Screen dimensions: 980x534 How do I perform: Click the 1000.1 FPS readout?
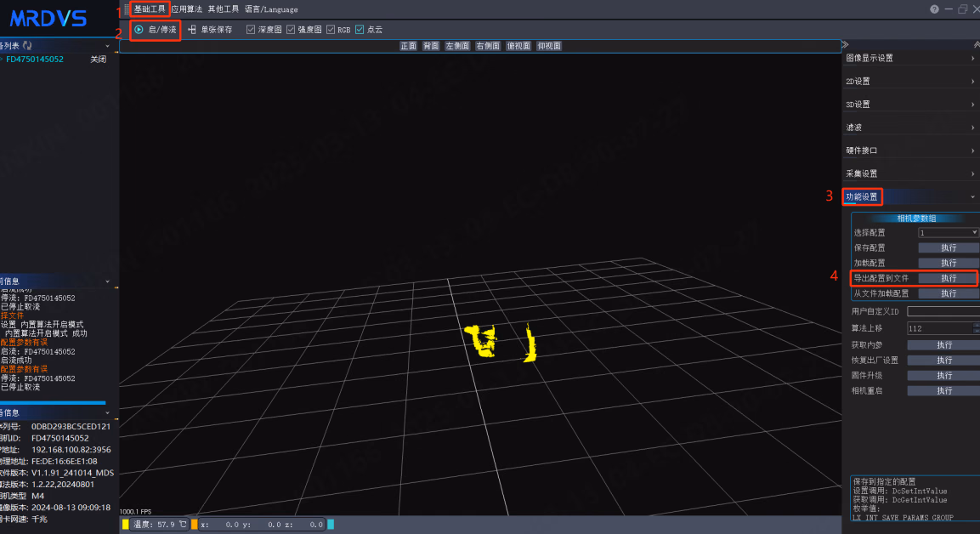pyautogui.click(x=136, y=512)
